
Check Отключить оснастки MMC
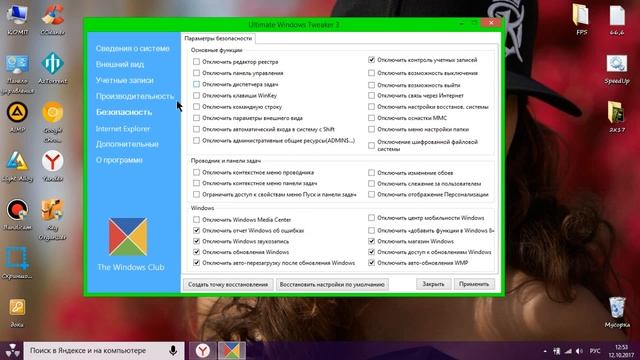tap(371, 118)
